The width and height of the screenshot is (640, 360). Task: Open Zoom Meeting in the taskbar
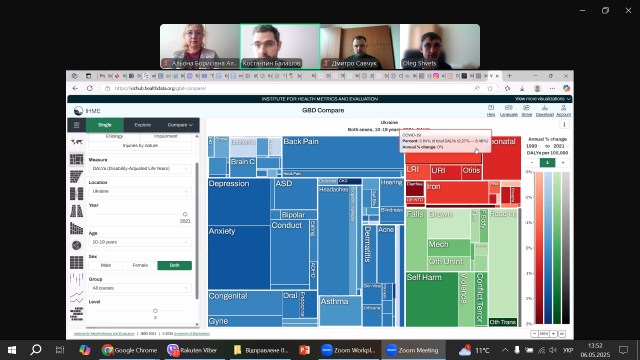click(413, 350)
